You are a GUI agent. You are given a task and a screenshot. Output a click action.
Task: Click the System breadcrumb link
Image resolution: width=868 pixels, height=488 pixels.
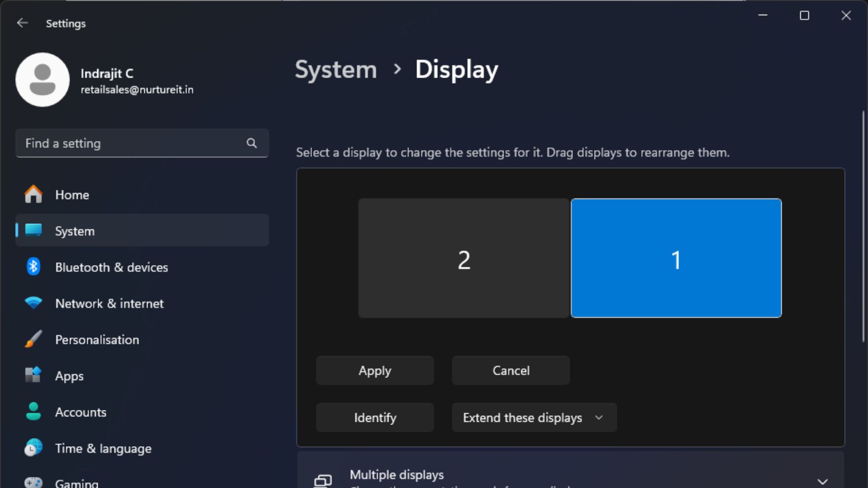[336, 69]
